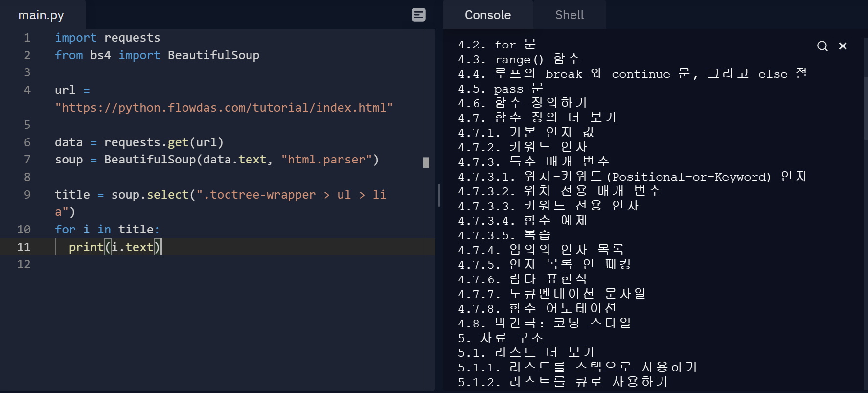This screenshot has height=394, width=868.
Task: Click console line '4.5. pass 문'
Action: [501, 89]
